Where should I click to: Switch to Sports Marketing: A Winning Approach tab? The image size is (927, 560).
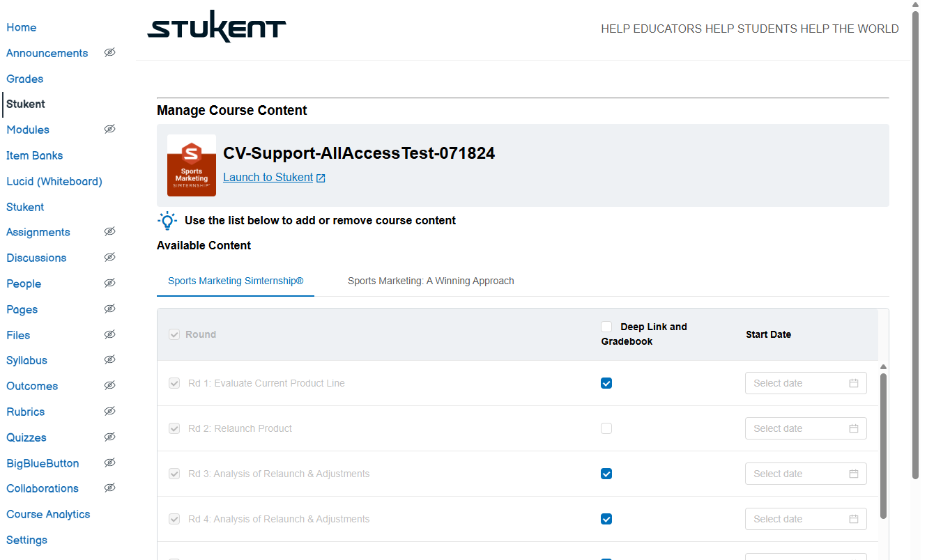[431, 281]
